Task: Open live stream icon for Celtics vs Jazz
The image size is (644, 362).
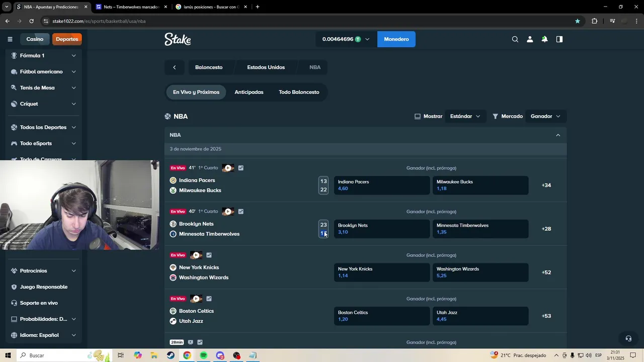Action: (196, 299)
